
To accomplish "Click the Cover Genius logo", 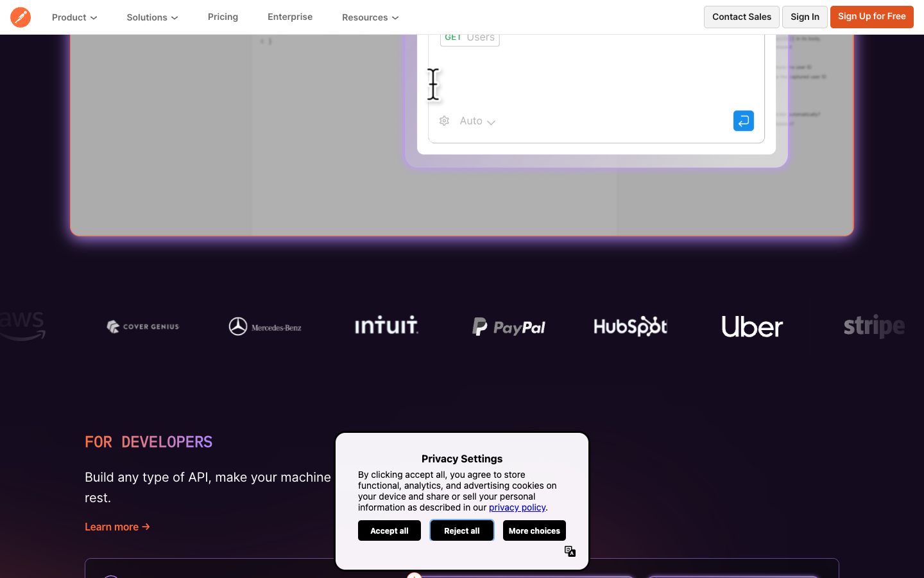I will (x=143, y=327).
